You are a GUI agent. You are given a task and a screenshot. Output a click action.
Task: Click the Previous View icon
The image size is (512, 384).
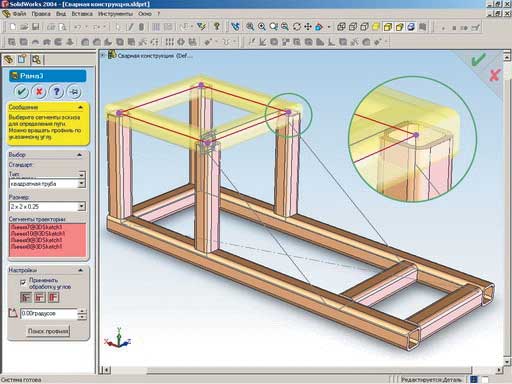pos(235,26)
